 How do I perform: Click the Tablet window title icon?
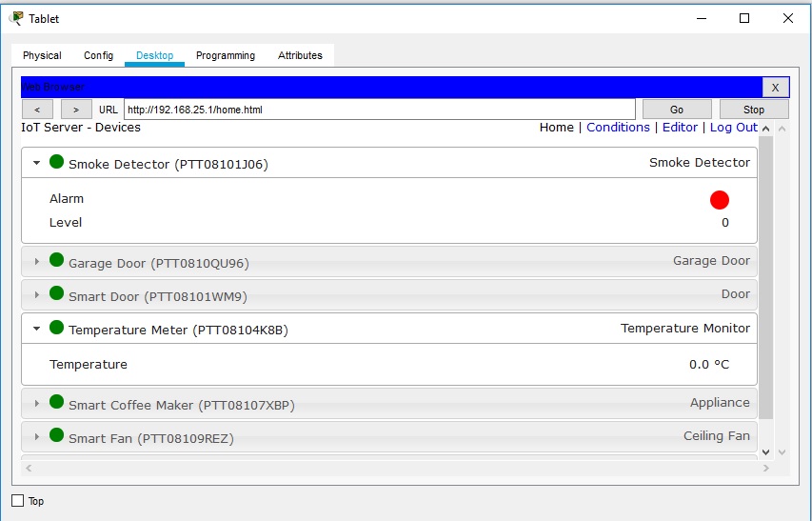point(16,18)
